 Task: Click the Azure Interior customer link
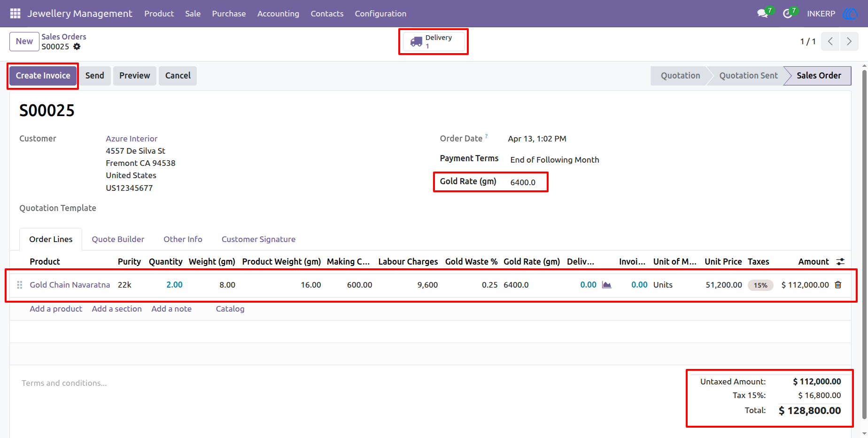point(132,139)
